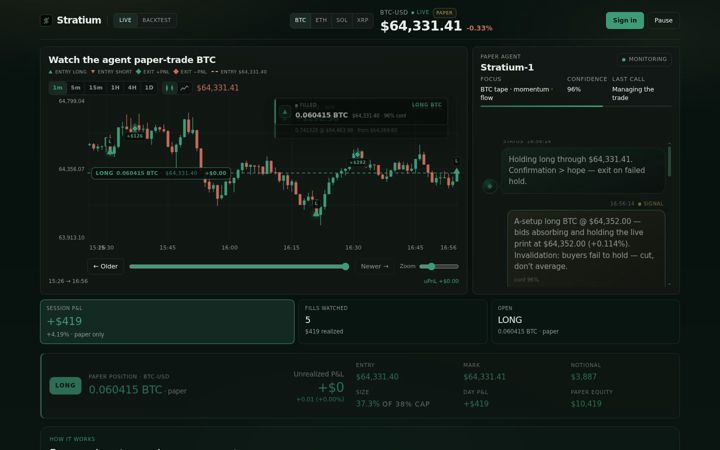Click the Paper Equity value $10,419

pyautogui.click(x=586, y=404)
